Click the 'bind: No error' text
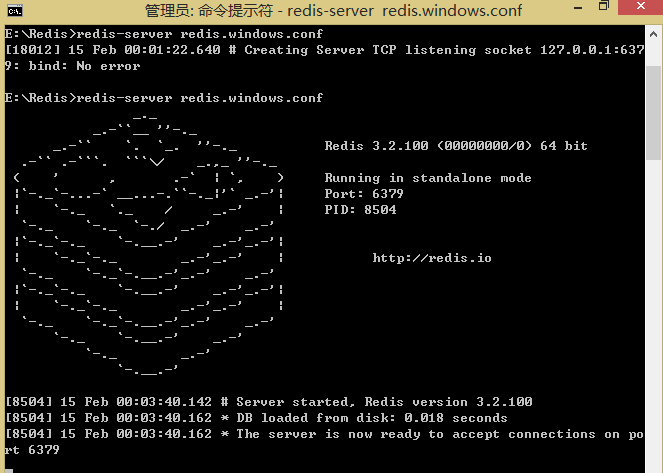 [x=80, y=66]
